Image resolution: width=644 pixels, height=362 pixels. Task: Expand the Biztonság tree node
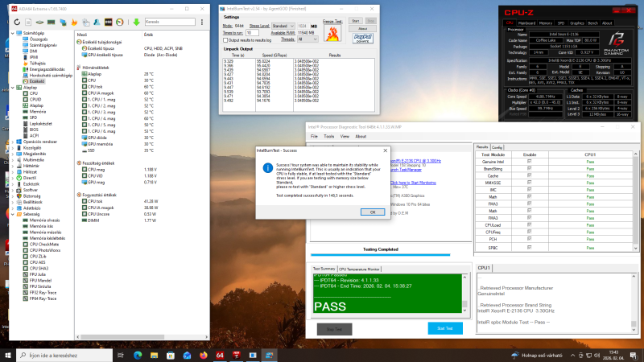point(13,196)
